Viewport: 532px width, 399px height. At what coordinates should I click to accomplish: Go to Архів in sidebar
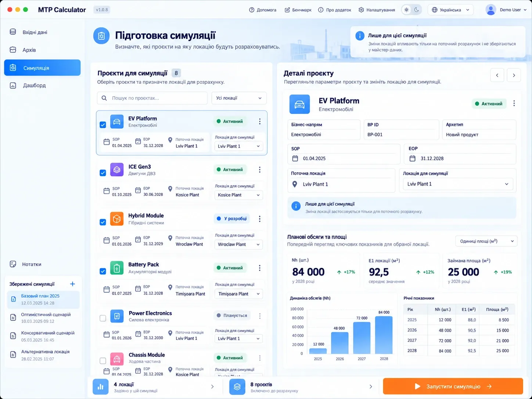tap(42, 50)
